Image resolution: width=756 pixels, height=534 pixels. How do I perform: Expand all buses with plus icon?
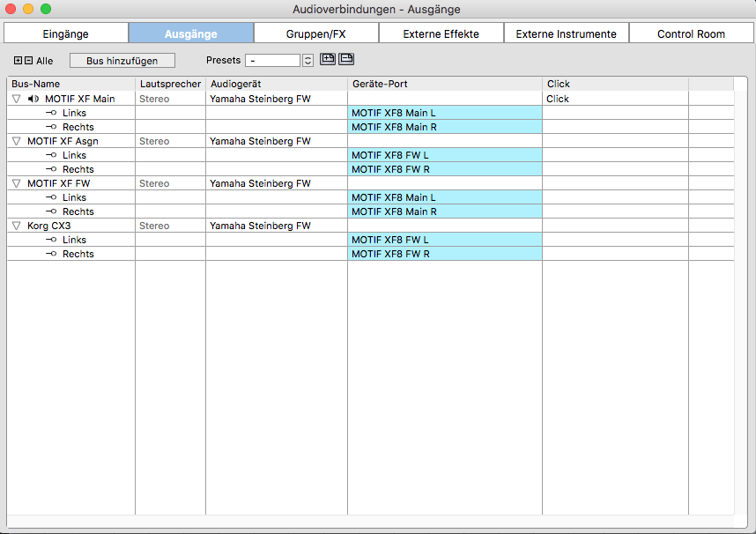coord(18,61)
